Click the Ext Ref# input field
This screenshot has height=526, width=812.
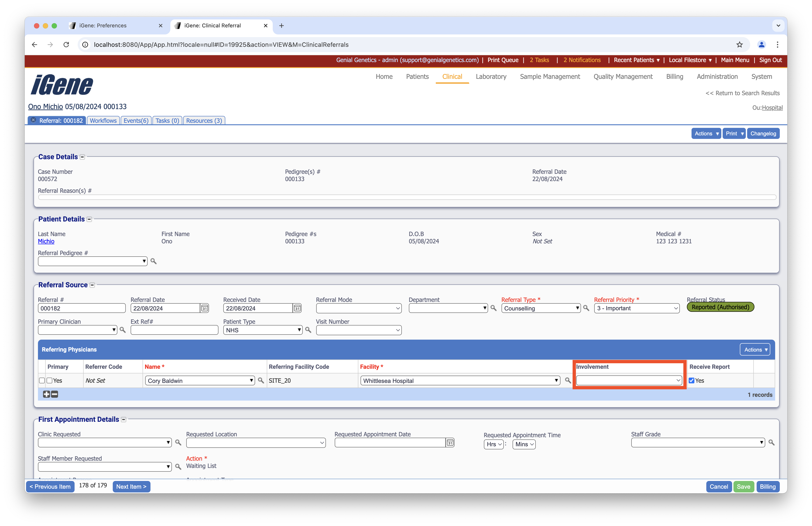(x=174, y=330)
